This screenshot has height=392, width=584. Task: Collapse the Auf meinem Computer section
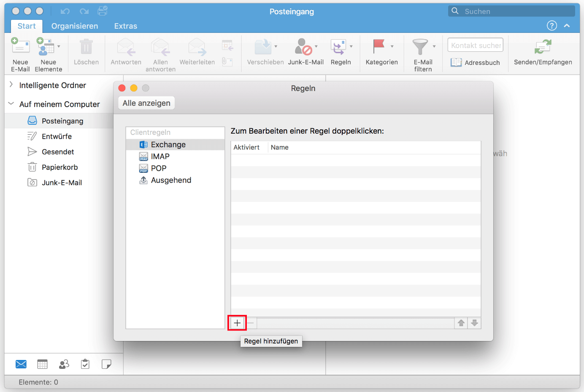(x=11, y=104)
